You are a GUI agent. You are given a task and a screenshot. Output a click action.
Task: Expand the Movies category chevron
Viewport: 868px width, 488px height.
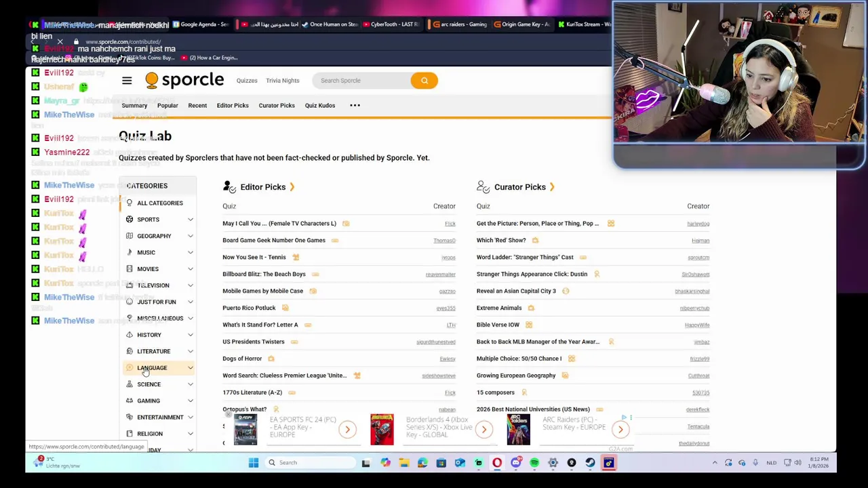pos(190,269)
